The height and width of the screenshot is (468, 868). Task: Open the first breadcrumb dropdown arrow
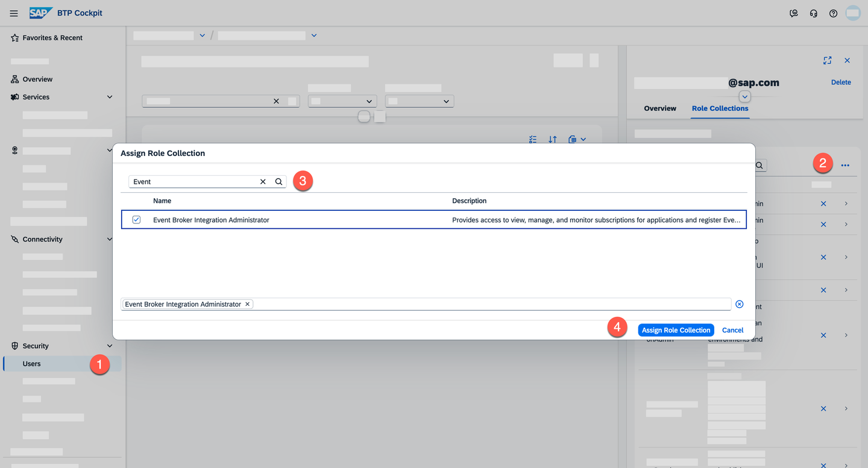202,36
